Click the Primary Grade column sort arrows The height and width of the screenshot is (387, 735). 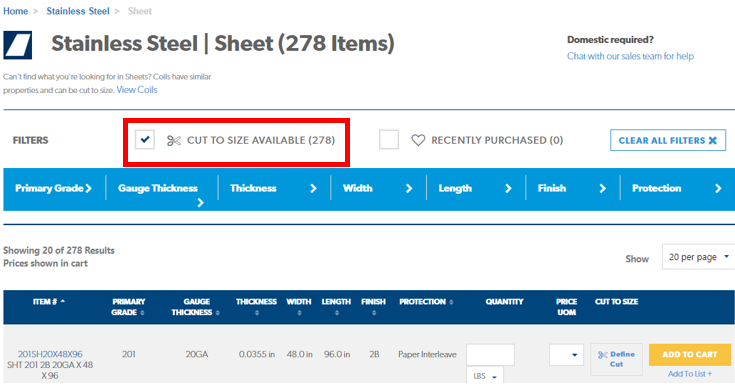point(142,313)
